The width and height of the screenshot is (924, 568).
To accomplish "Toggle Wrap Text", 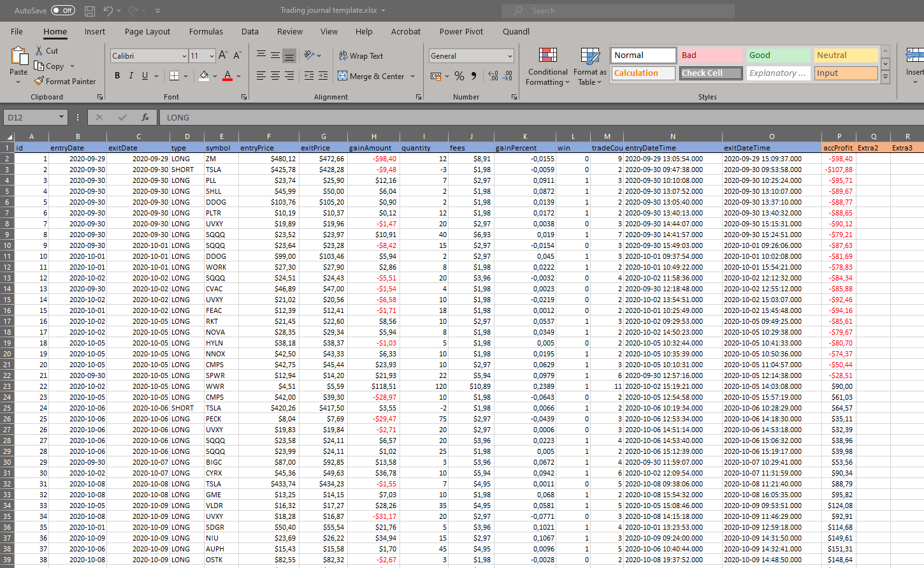I will [x=361, y=56].
